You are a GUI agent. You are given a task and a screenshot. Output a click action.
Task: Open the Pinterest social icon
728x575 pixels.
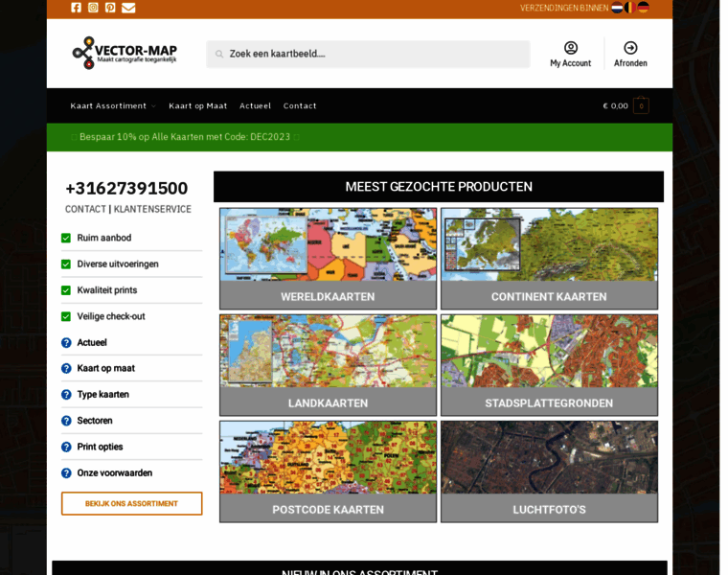pyautogui.click(x=110, y=8)
